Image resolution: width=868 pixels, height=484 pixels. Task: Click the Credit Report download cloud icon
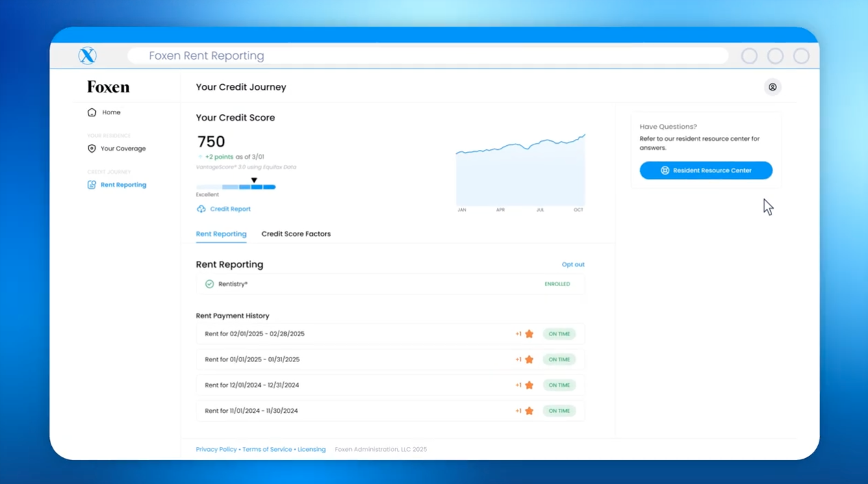pos(201,209)
